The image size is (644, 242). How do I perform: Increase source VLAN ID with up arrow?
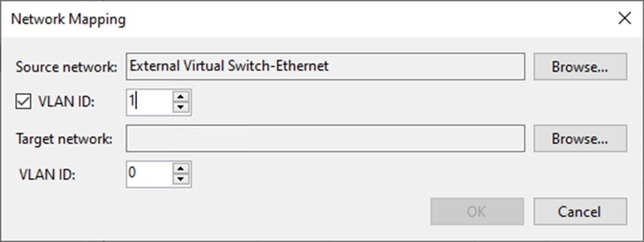pyautogui.click(x=181, y=96)
